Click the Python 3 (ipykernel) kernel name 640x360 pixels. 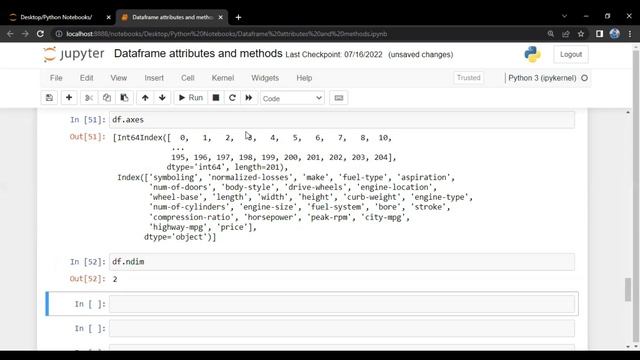(x=542, y=78)
